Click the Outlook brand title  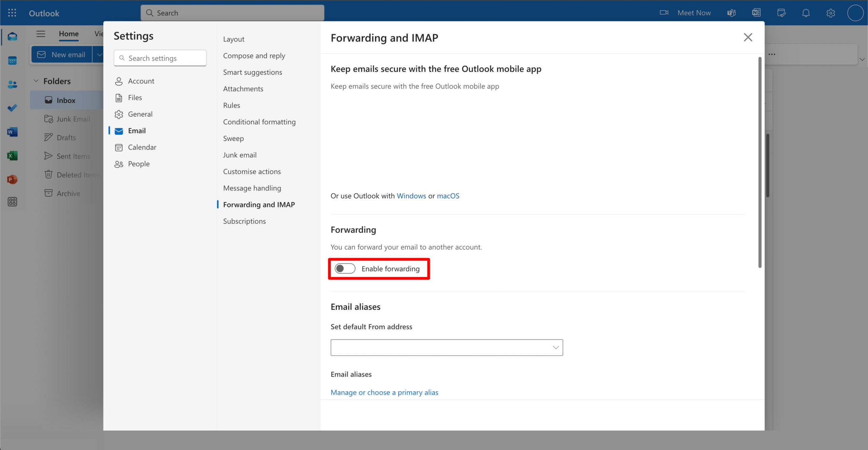click(44, 13)
